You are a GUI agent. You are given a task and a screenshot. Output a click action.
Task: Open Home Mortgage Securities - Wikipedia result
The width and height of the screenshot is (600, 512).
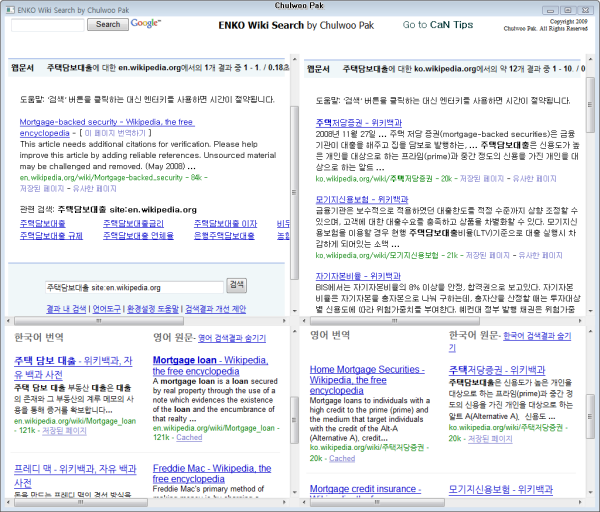tap(367, 380)
